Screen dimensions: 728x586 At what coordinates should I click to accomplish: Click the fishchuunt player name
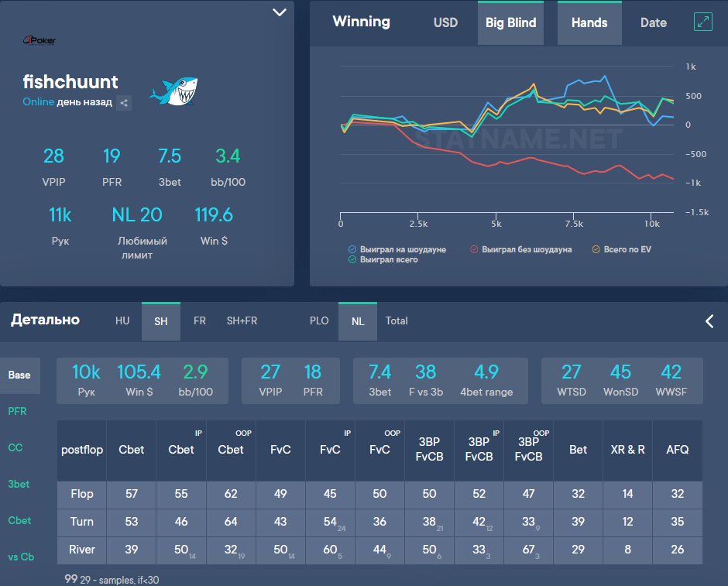(70, 82)
